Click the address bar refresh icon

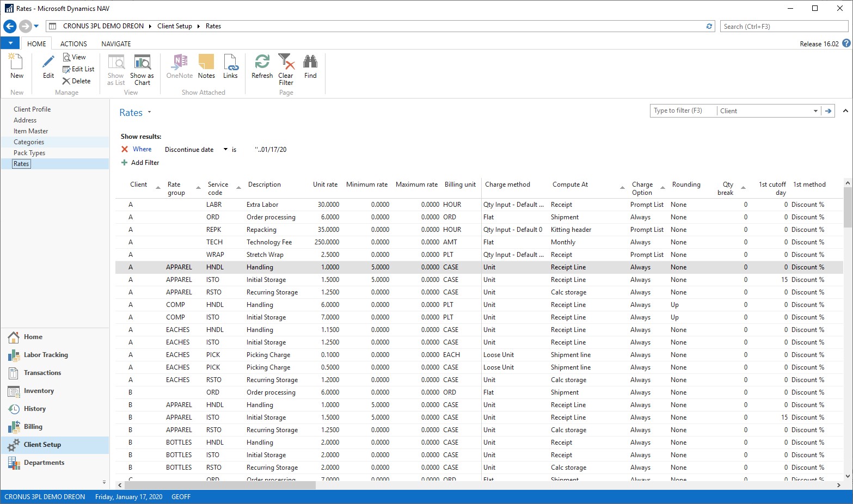click(709, 26)
